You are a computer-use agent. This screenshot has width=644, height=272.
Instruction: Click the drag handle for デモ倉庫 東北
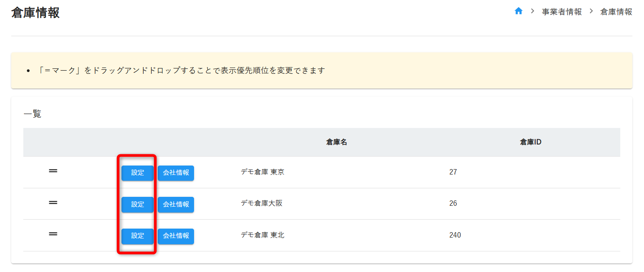click(53, 234)
